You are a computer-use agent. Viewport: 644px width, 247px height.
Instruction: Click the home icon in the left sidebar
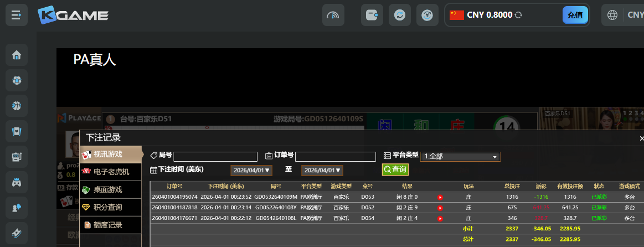tap(17, 55)
